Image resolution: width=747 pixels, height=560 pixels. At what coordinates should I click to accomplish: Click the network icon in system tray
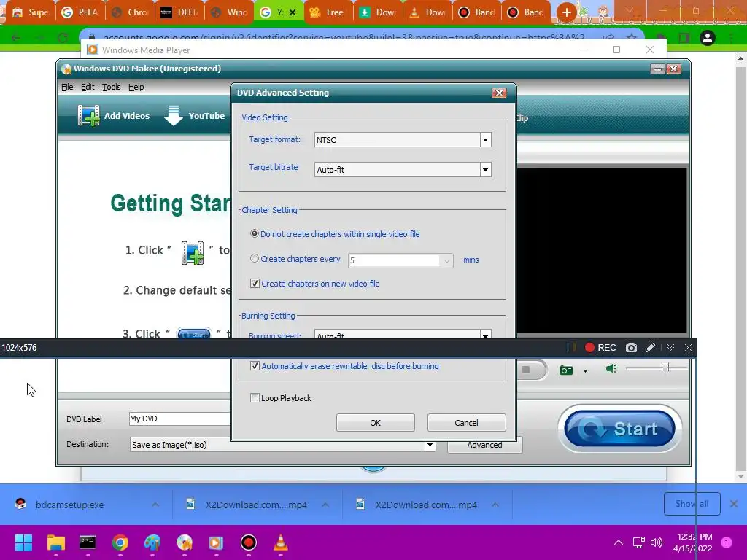pos(638,542)
